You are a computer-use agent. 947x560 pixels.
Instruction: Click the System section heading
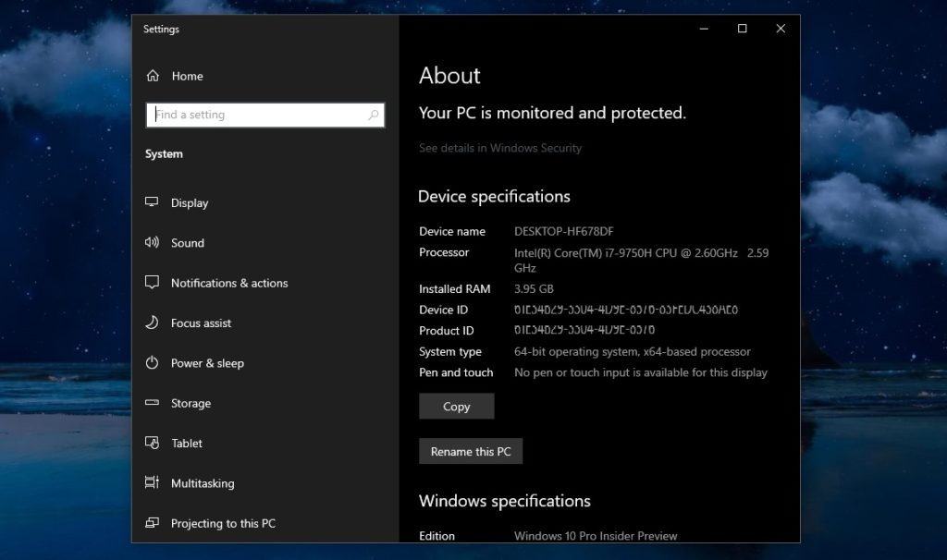164,153
